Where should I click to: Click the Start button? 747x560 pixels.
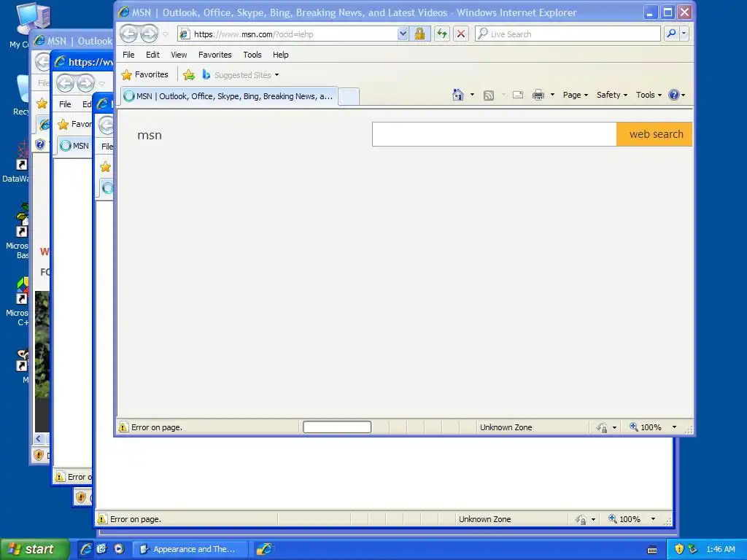click(x=34, y=549)
